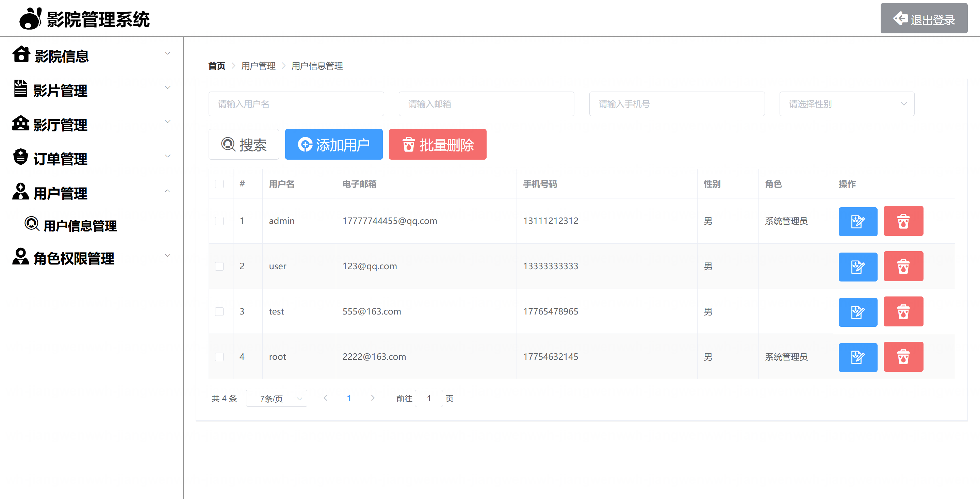This screenshot has width=980, height=499.
Task: Click the edit icon for root row
Action: 857,357
